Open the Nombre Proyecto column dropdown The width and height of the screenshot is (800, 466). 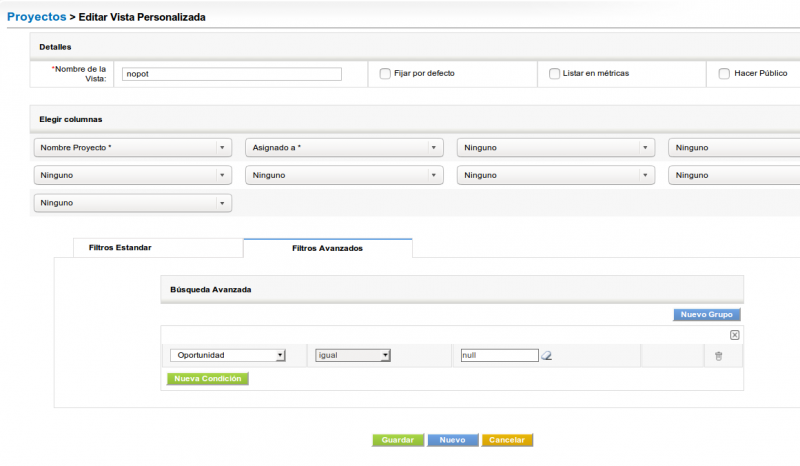coord(132,148)
